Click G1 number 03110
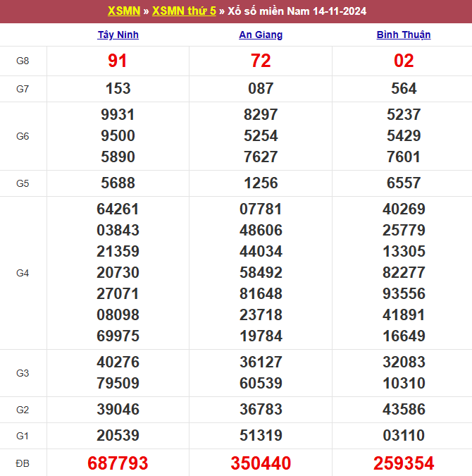 click(404, 435)
